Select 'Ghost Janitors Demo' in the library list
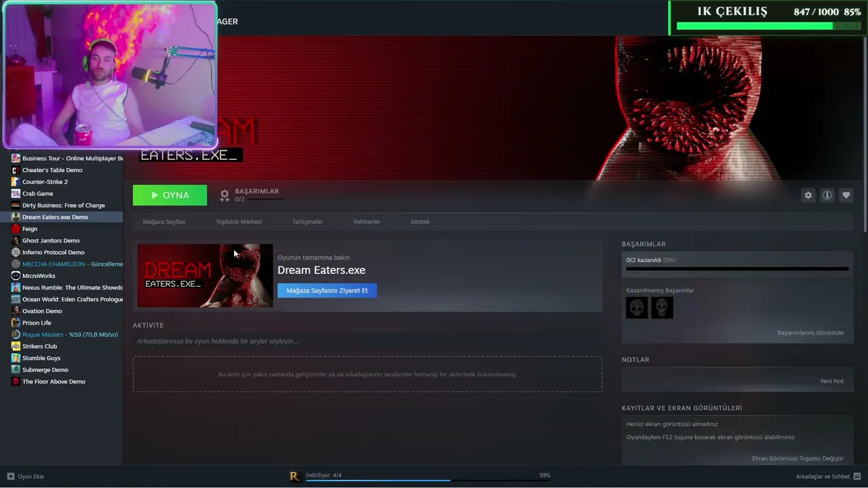 tap(61, 241)
